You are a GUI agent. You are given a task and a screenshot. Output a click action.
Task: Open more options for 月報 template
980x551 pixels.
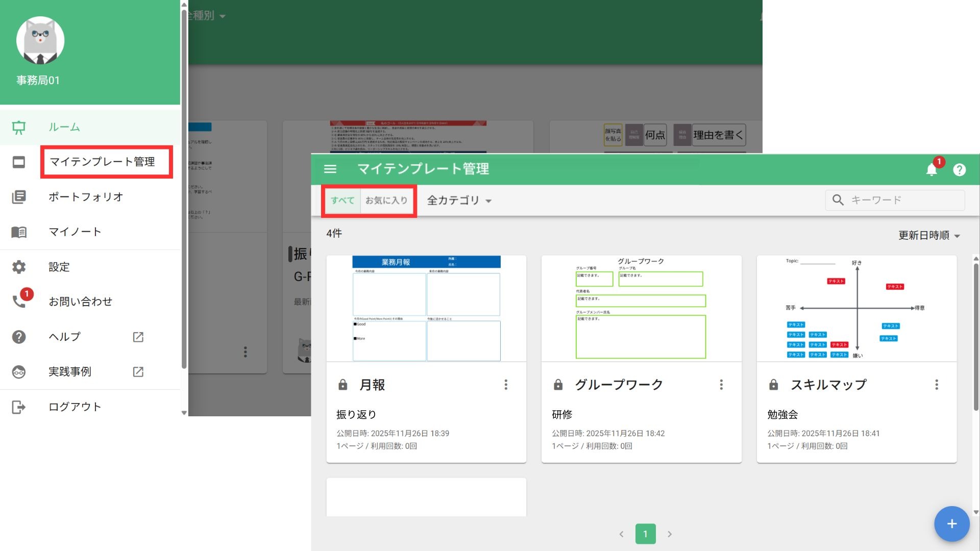click(506, 385)
